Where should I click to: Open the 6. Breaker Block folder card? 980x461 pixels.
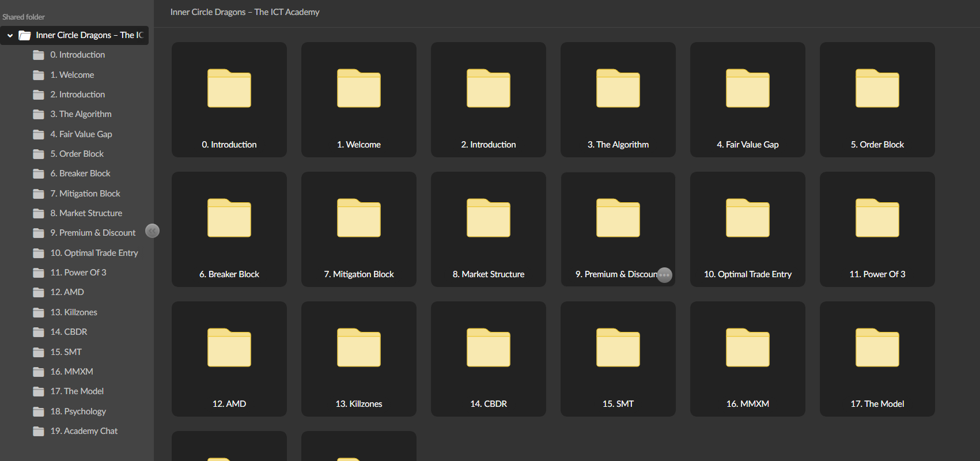[x=229, y=229]
